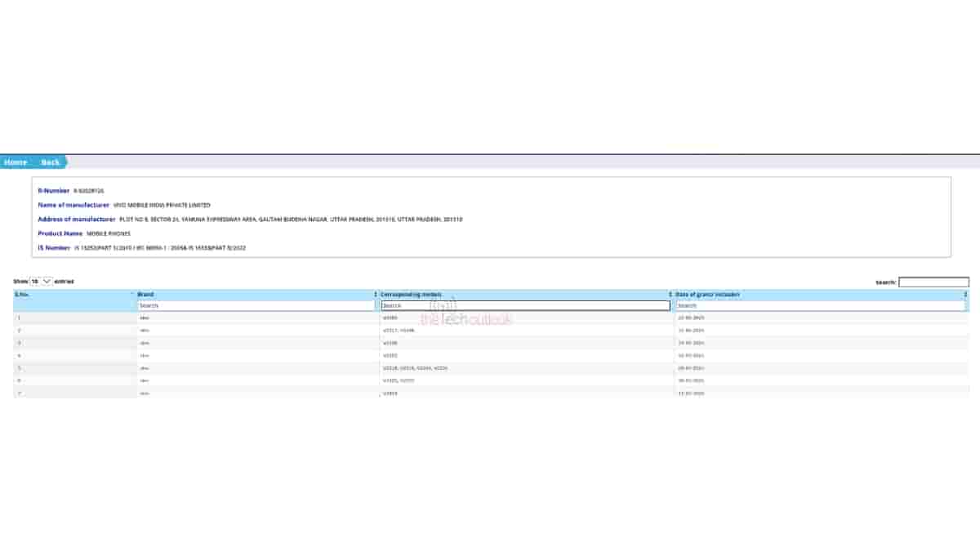Click the Corresponding models search field
This screenshot has width=980, height=551.
point(525,305)
